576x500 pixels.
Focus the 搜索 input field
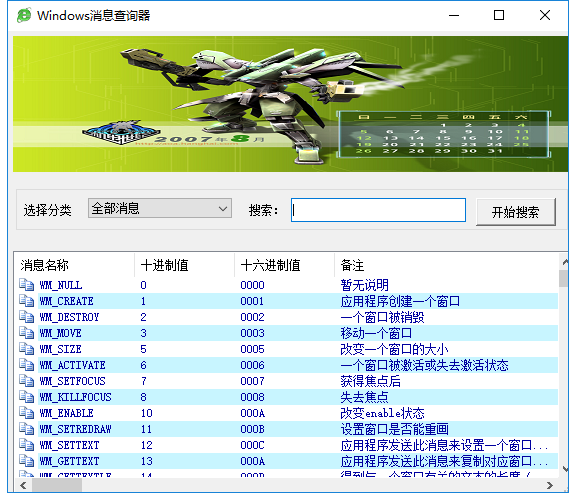pos(378,210)
